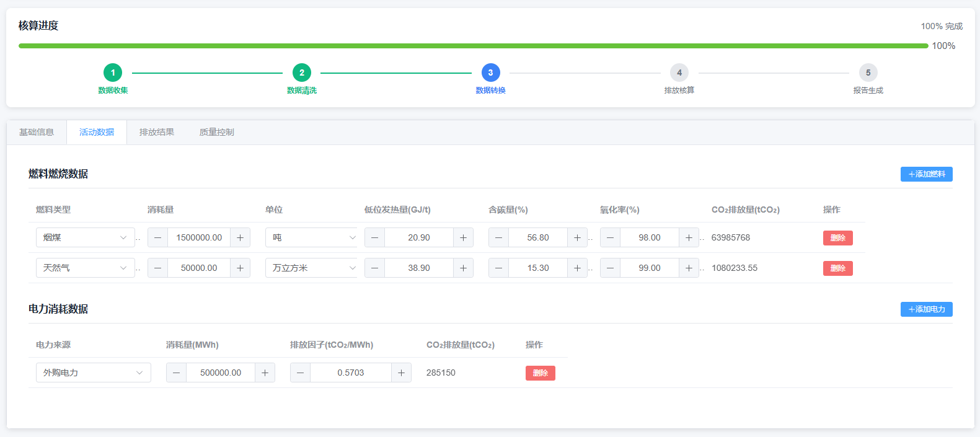Open the 天然气 fuel type dropdown

click(x=86, y=268)
